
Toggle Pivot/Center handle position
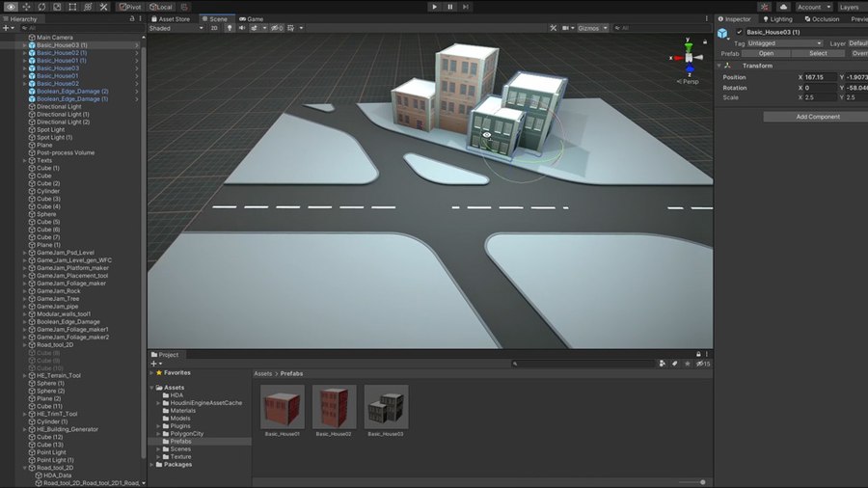click(x=130, y=7)
